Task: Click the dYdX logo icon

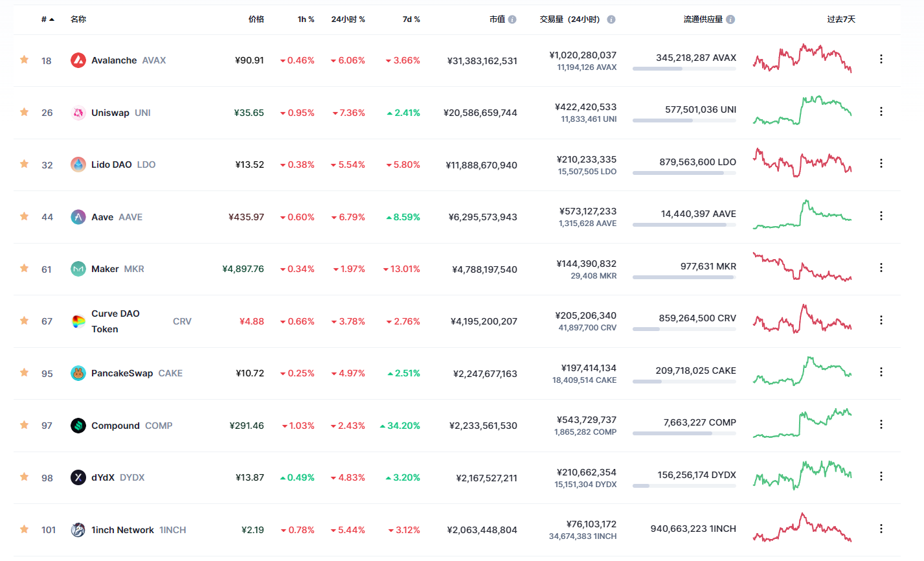Action: point(78,477)
